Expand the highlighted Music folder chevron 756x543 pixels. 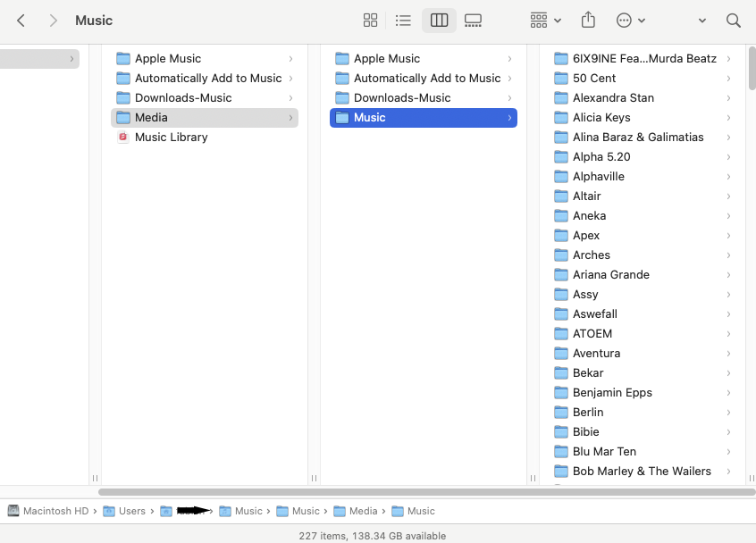(509, 118)
